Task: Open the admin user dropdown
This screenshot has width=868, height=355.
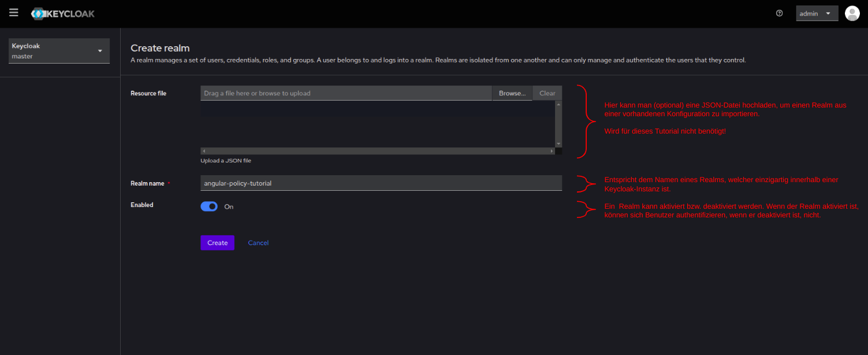Action: (817, 13)
